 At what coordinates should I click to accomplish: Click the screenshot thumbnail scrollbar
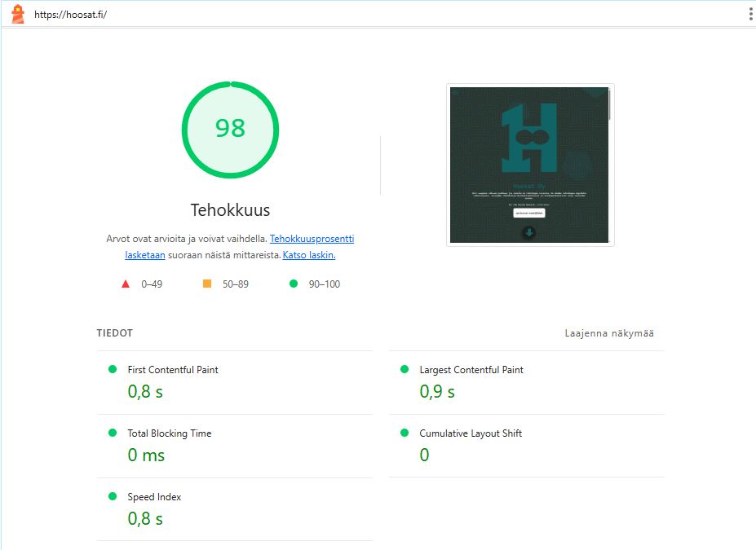click(x=610, y=104)
